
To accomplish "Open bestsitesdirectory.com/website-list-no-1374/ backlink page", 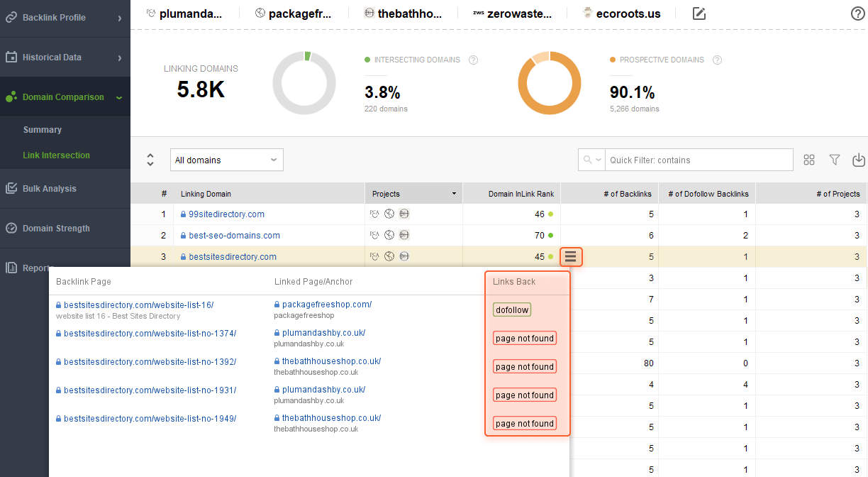I will coord(150,334).
